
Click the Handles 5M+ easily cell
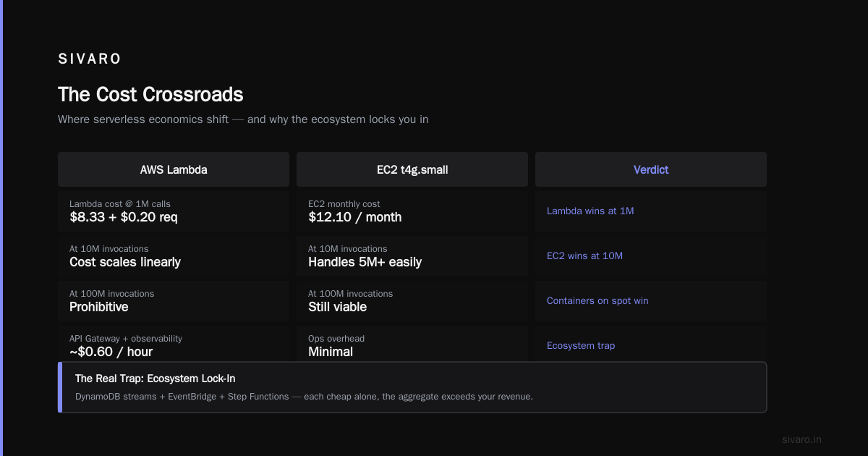[x=412, y=256]
